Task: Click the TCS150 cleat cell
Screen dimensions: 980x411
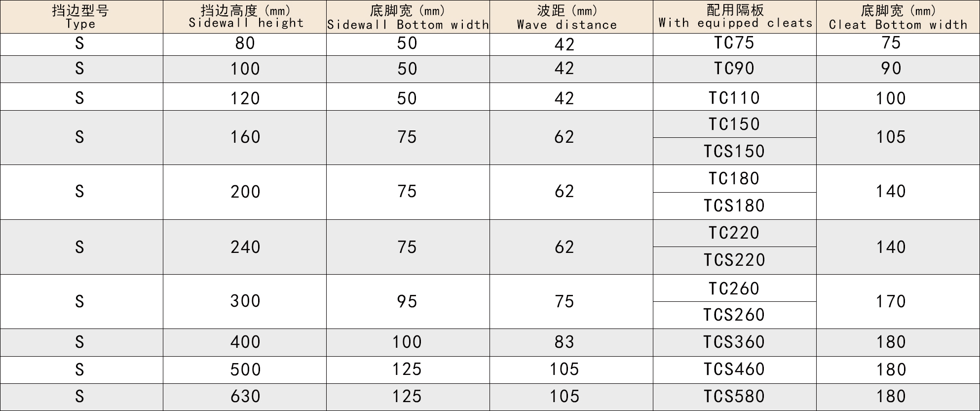Action: (734, 151)
